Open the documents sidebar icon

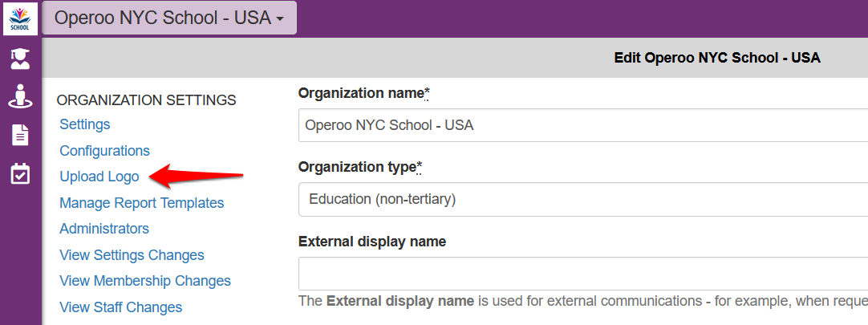21,135
